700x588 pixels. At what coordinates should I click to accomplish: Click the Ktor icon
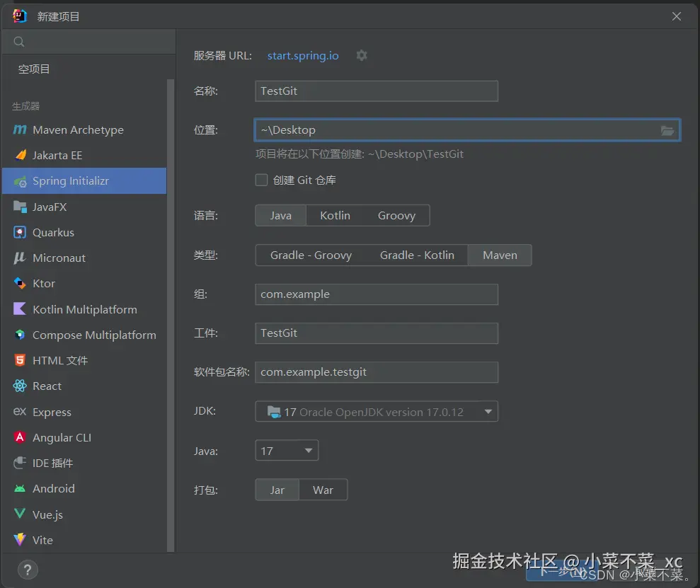[20, 283]
